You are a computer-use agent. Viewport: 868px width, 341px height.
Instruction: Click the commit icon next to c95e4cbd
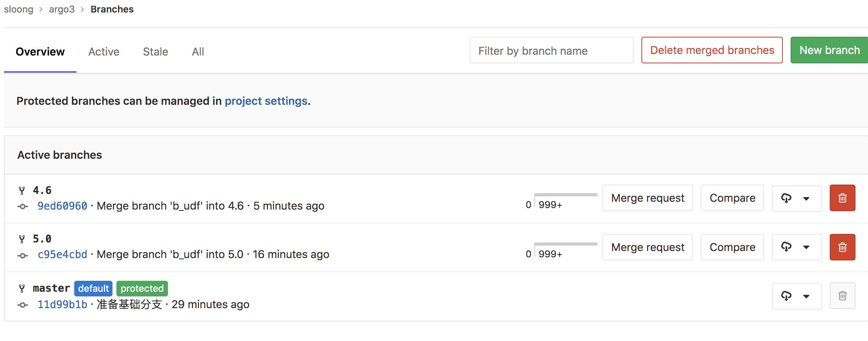click(x=22, y=254)
